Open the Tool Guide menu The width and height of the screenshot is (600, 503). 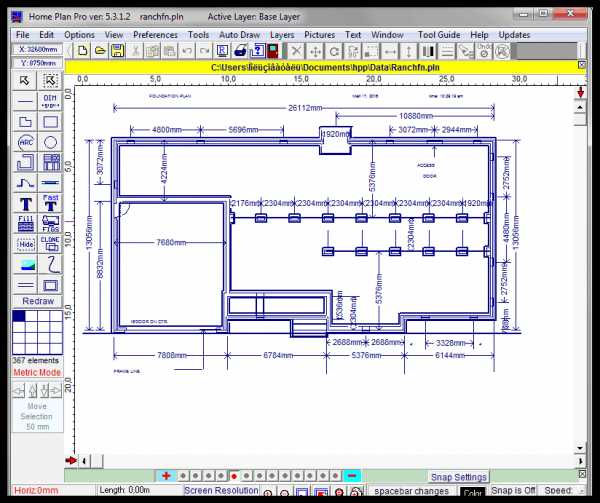tap(440, 34)
